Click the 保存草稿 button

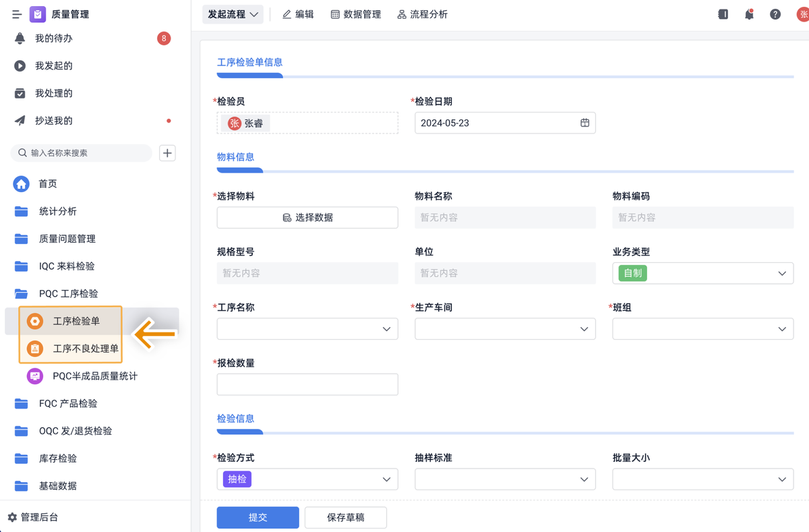[x=345, y=517]
